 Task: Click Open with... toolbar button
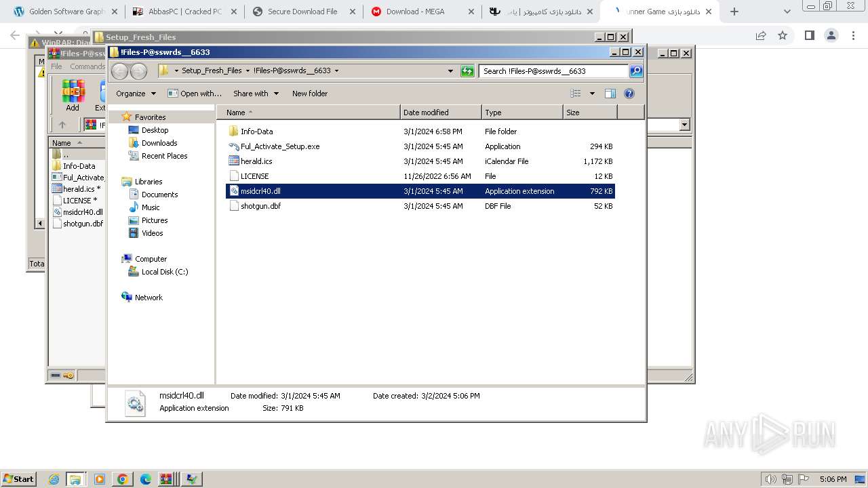click(195, 94)
